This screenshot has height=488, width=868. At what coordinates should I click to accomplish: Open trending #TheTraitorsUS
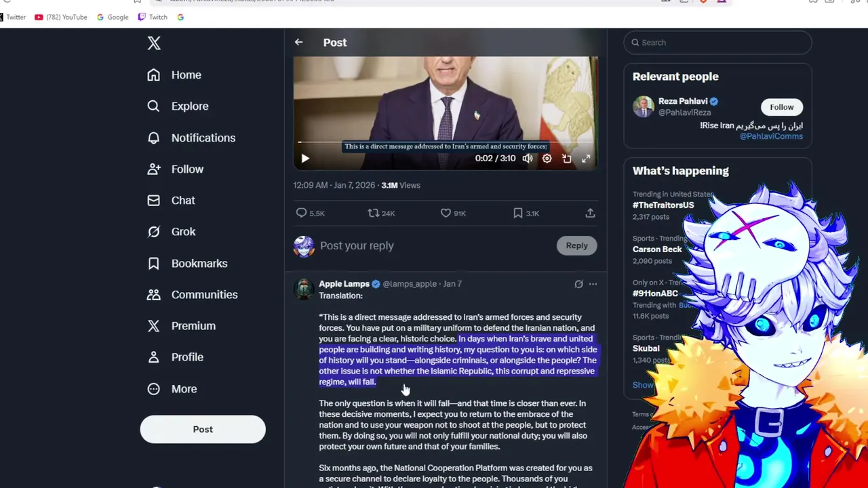click(663, 205)
